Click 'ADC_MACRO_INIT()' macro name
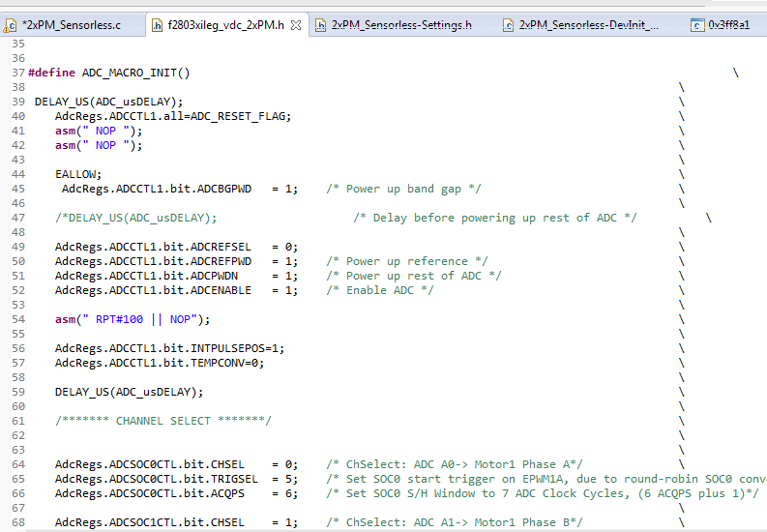Viewport: 767px width, 532px height. [x=136, y=73]
